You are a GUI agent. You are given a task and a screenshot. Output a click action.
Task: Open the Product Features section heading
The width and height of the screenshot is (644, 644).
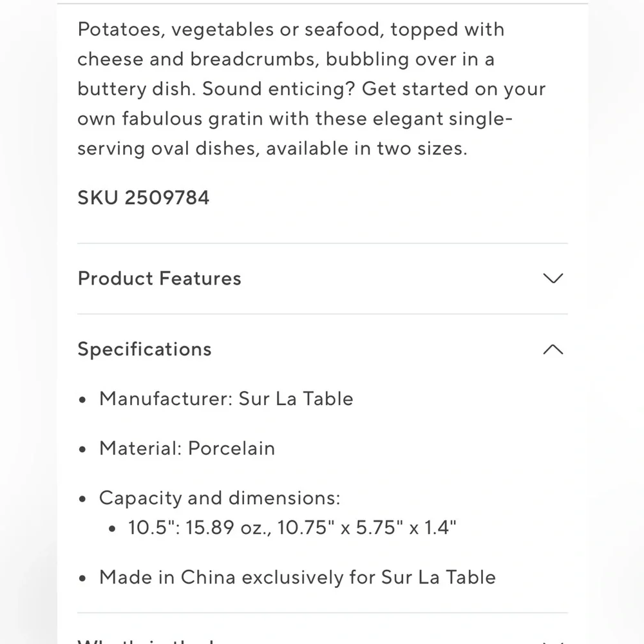[x=159, y=278]
